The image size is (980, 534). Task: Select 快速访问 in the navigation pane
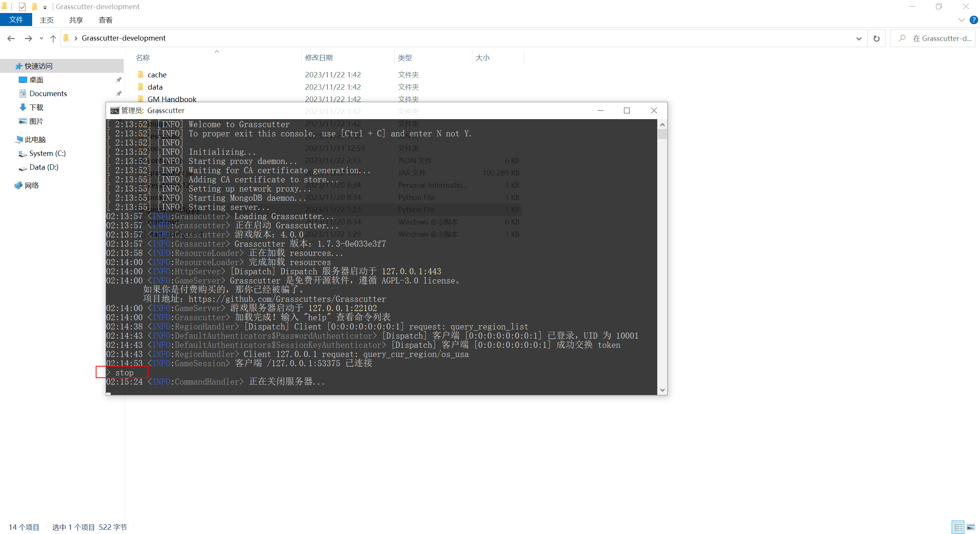[x=62, y=66]
